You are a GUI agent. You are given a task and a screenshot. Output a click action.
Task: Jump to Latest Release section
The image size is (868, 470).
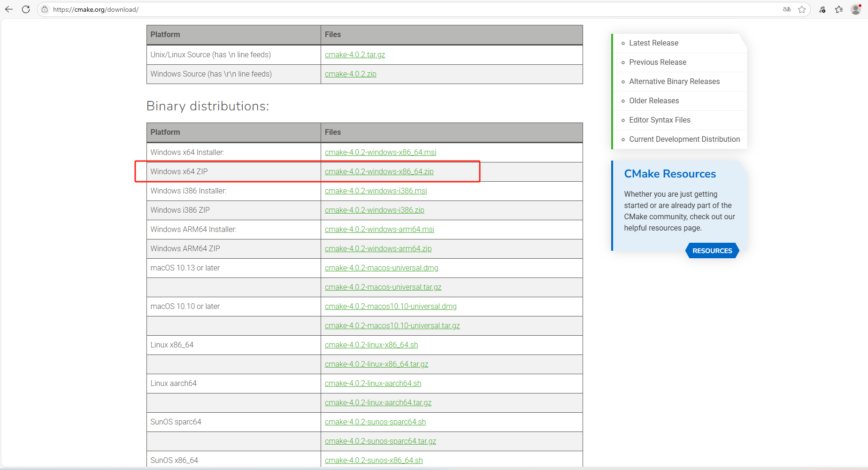pyautogui.click(x=653, y=43)
